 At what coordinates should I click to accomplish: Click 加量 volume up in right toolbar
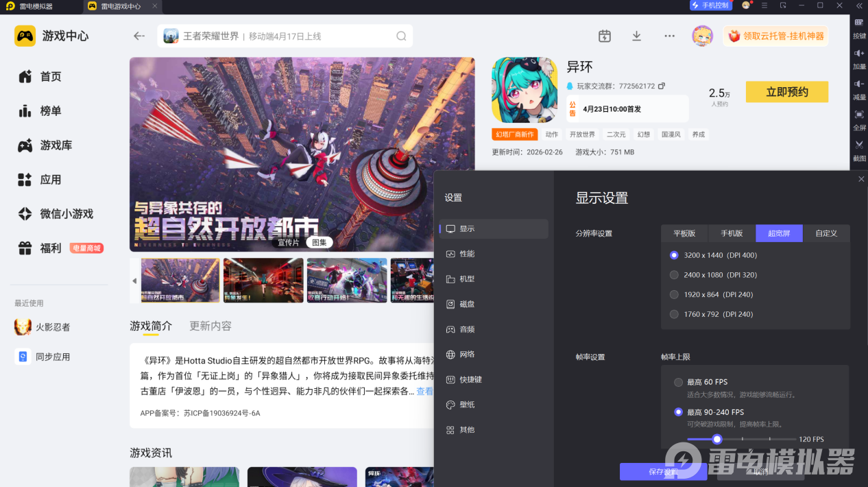tap(859, 60)
